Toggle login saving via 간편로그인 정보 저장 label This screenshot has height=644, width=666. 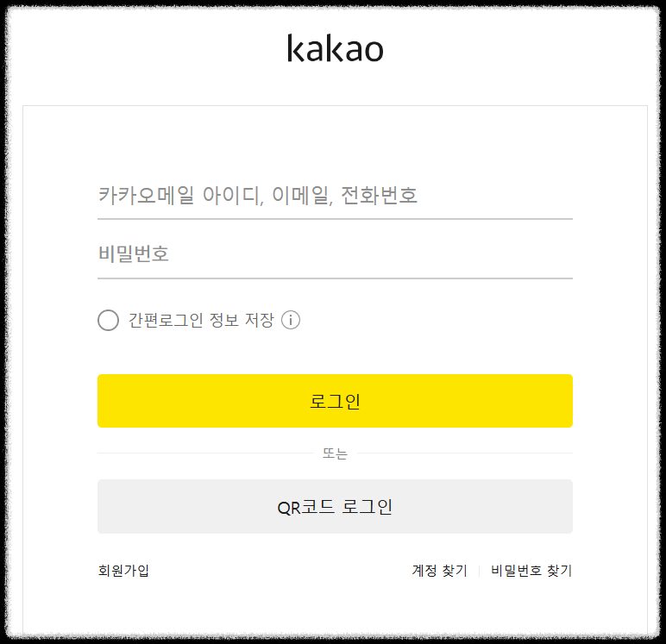tap(201, 320)
